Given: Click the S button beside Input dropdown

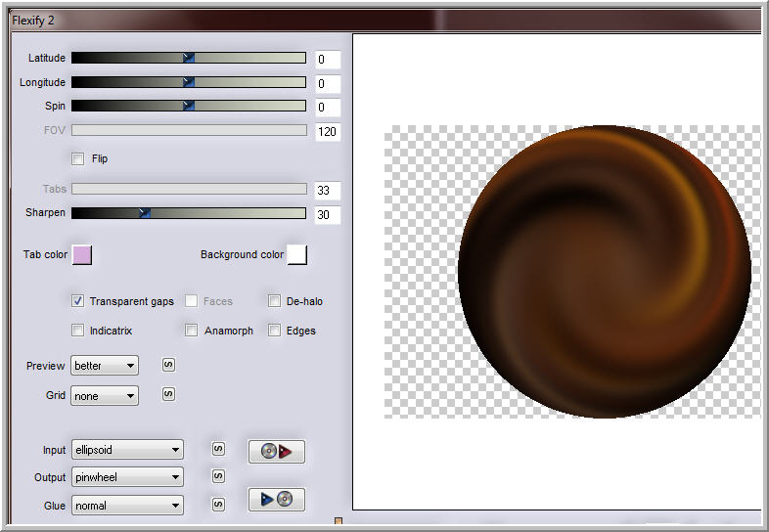Looking at the screenshot, I should [218, 449].
